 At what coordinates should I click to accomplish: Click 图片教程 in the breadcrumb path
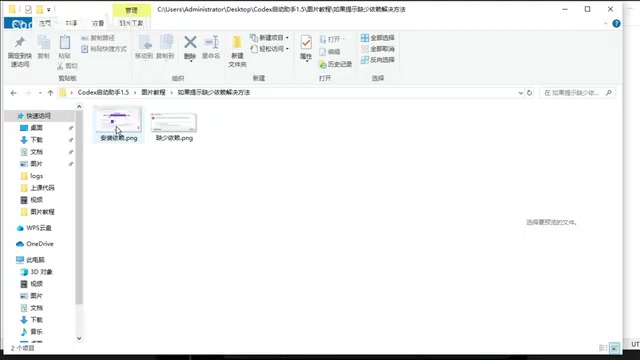(153, 93)
